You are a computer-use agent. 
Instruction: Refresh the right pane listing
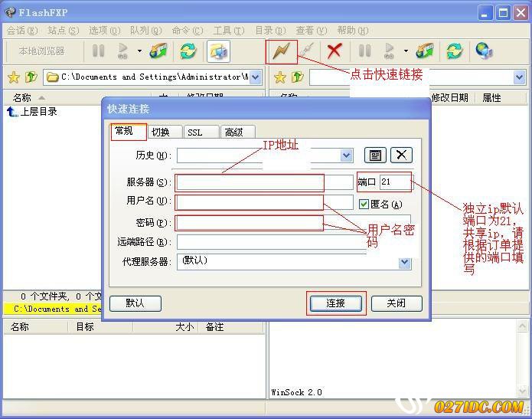click(455, 51)
